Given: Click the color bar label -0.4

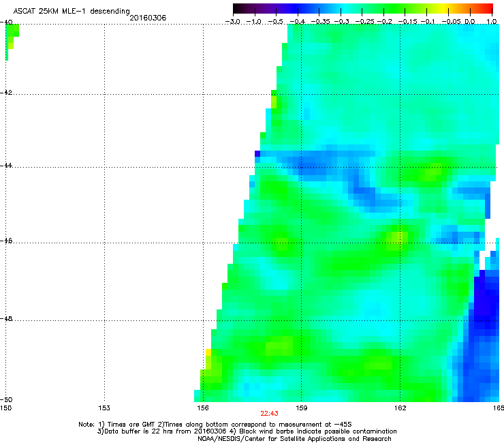Looking at the screenshot, I should (x=298, y=22).
